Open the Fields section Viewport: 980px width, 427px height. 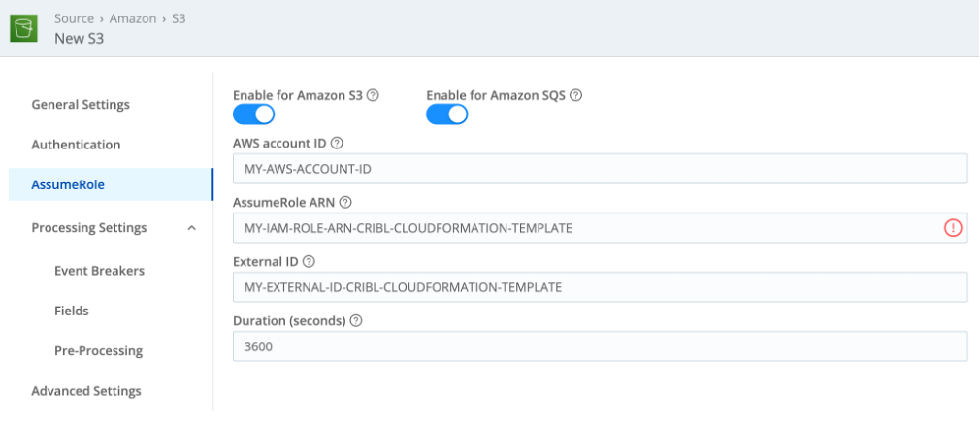[72, 311]
